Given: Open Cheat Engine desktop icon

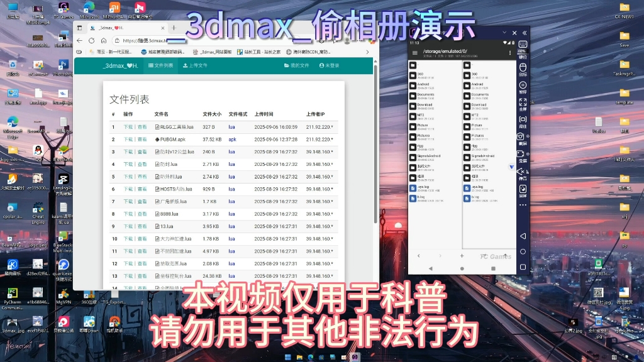Looking at the screenshot, I should coord(38,214).
